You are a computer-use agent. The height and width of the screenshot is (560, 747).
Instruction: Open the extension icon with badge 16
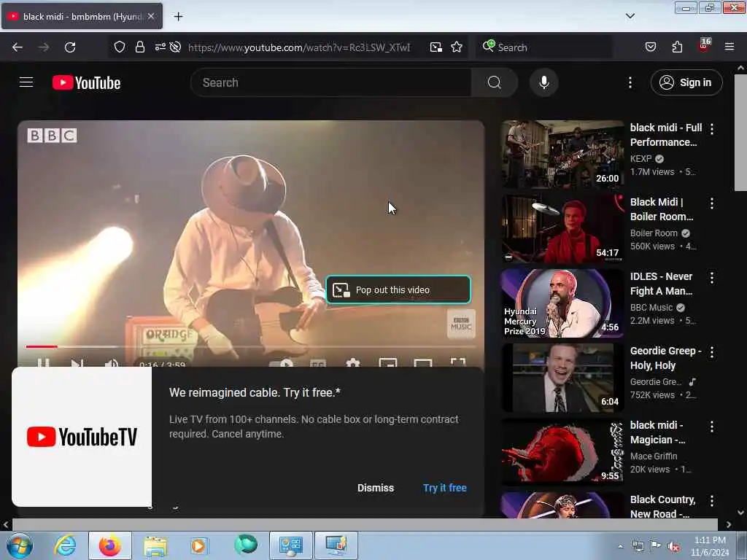click(704, 46)
